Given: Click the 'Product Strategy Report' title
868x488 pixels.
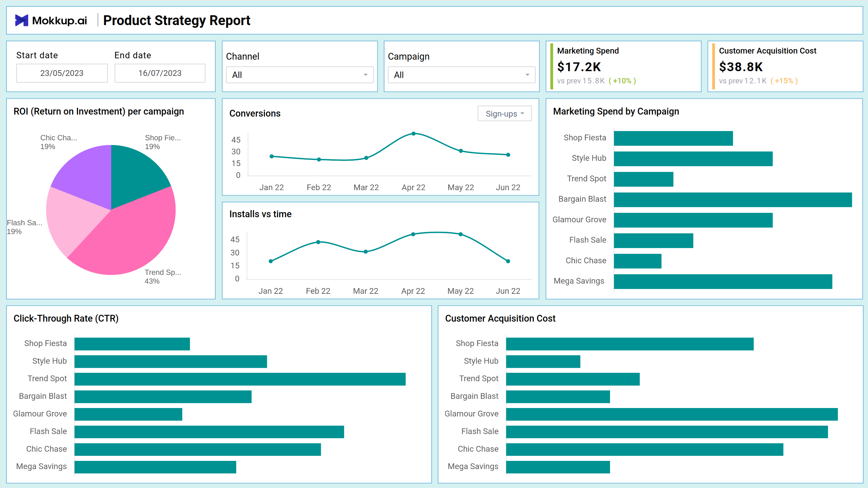Looking at the screenshot, I should click(177, 20).
